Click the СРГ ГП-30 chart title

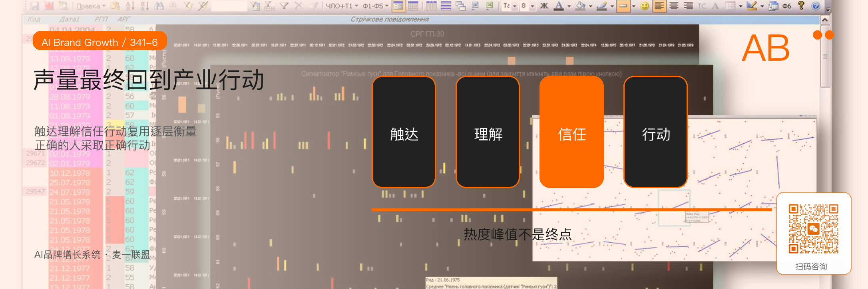[x=427, y=34]
